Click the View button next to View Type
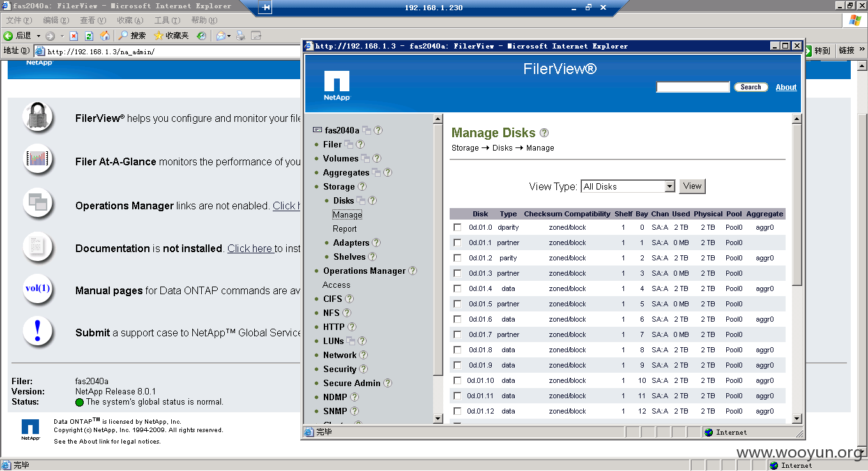Screen dimensions: 868x471 pyautogui.click(x=692, y=186)
